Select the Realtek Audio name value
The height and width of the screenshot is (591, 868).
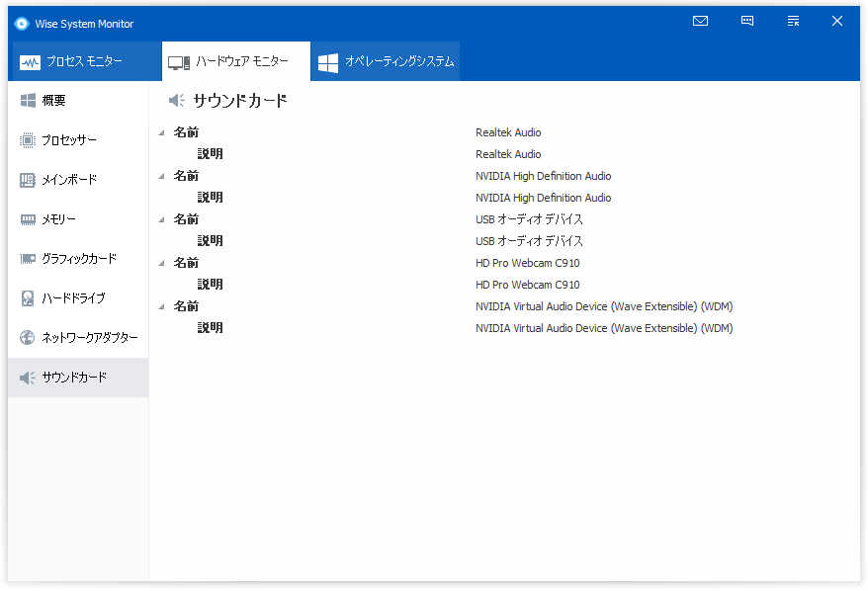coord(508,132)
